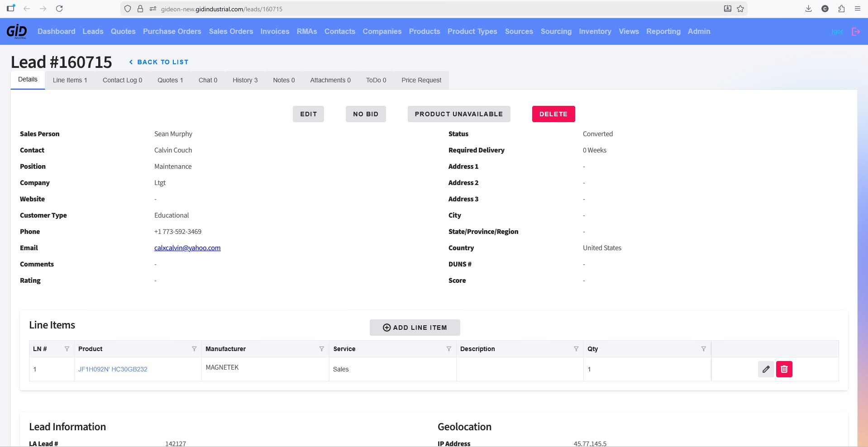Viewport: 868px width, 447px height.
Task: Mark lead as PRODUCT UNAVAILABLE
Action: [459, 114]
